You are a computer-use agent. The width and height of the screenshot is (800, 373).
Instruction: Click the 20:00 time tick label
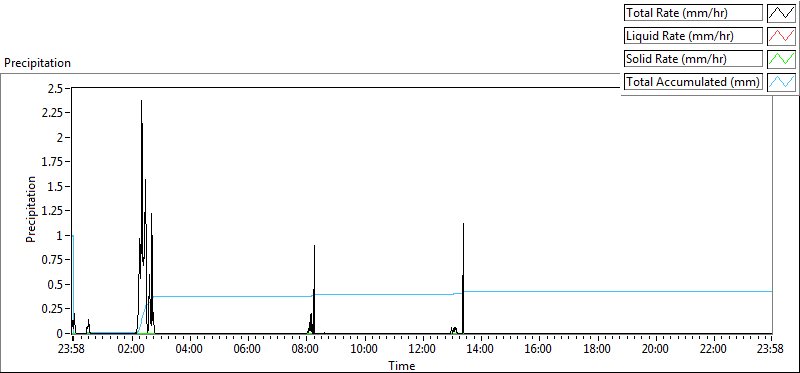click(x=655, y=350)
